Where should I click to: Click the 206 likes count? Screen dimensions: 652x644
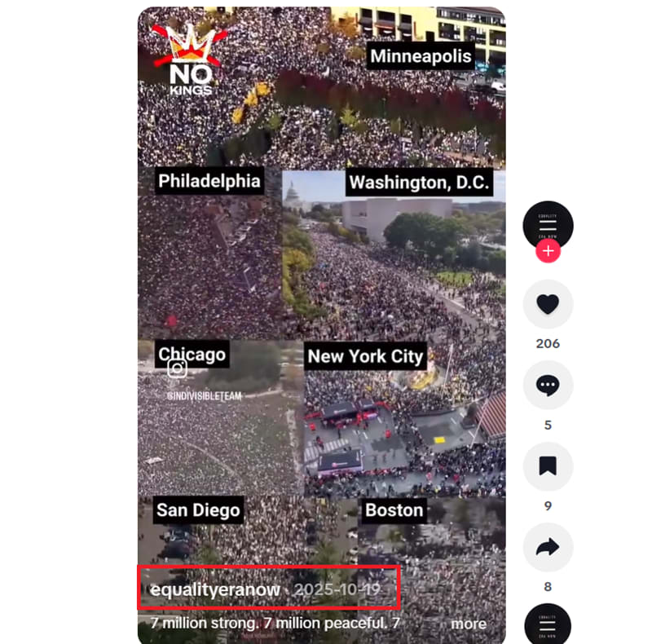(548, 344)
